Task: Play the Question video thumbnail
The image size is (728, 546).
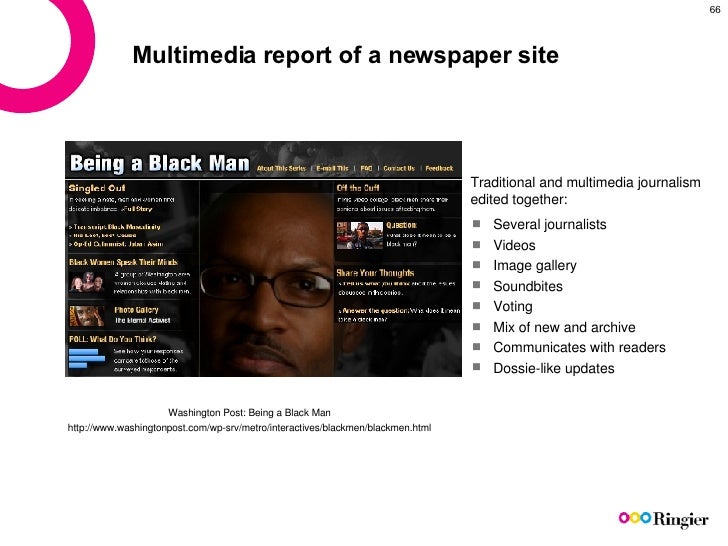Action: (x=360, y=235)
